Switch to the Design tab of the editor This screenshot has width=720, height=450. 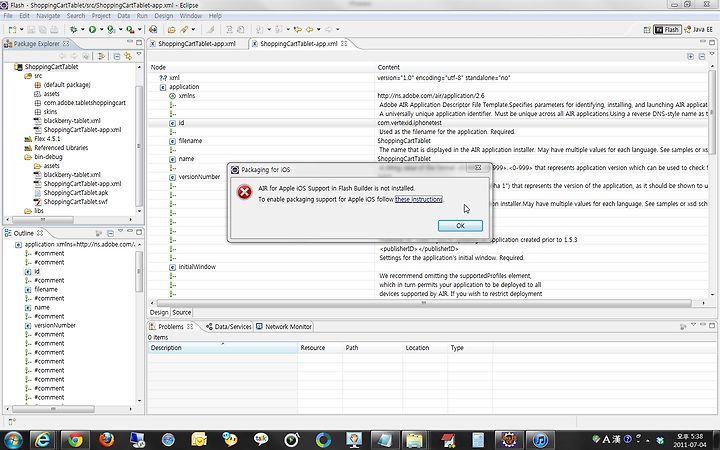click(x=159, y=312)
